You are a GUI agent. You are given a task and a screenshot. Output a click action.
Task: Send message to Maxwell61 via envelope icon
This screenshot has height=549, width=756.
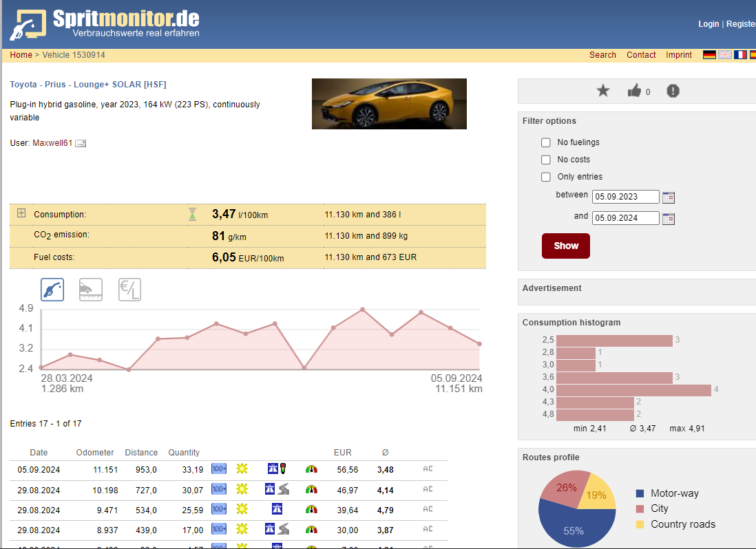pos(81,144)
